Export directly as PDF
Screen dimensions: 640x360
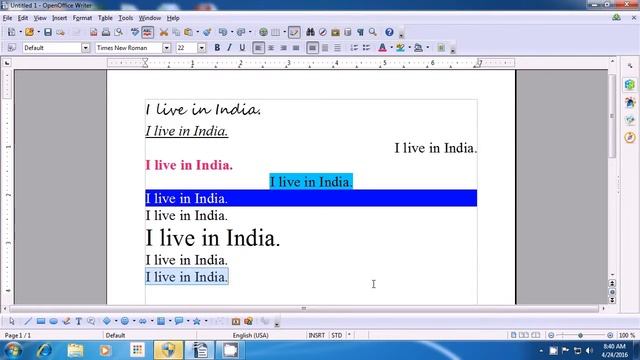click(x=93, y=32)
